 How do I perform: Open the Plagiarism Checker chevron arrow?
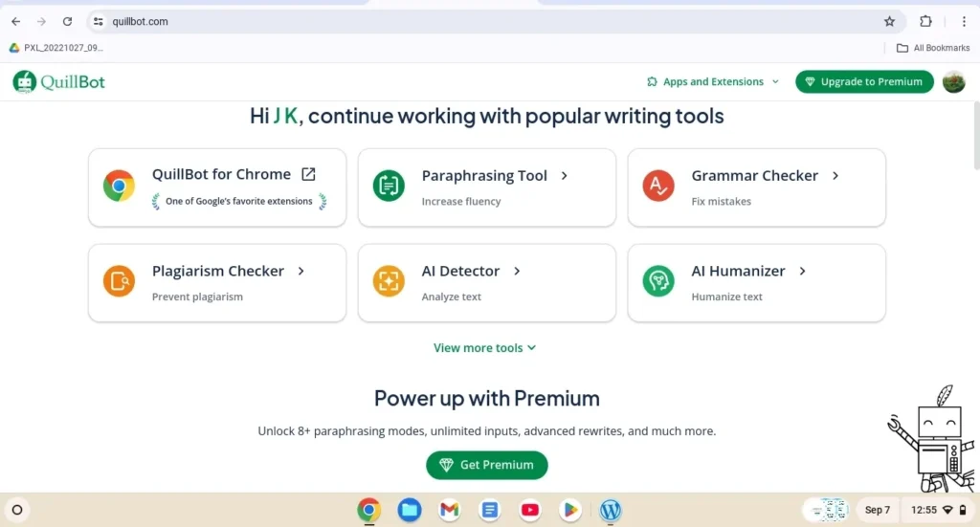coord(301,271)
